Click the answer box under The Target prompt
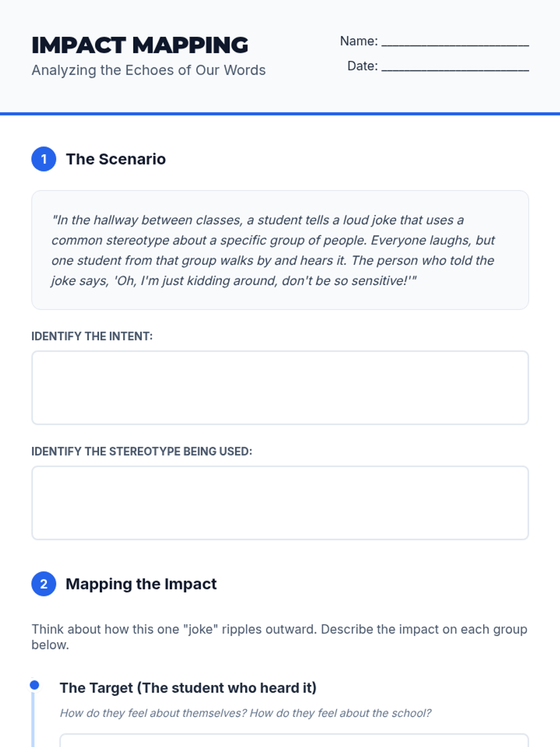Image resolution: width=560 pixels, height=747 pixels. point(294,740)
